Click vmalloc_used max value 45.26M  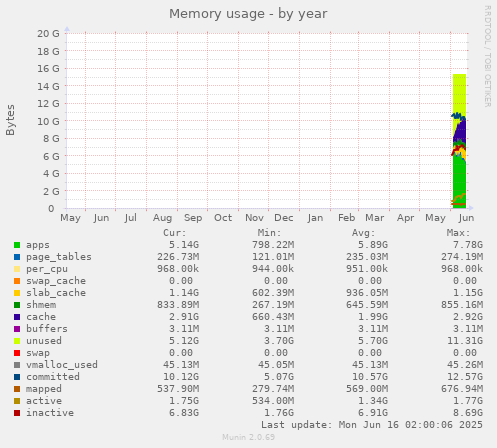pos(465,365)
